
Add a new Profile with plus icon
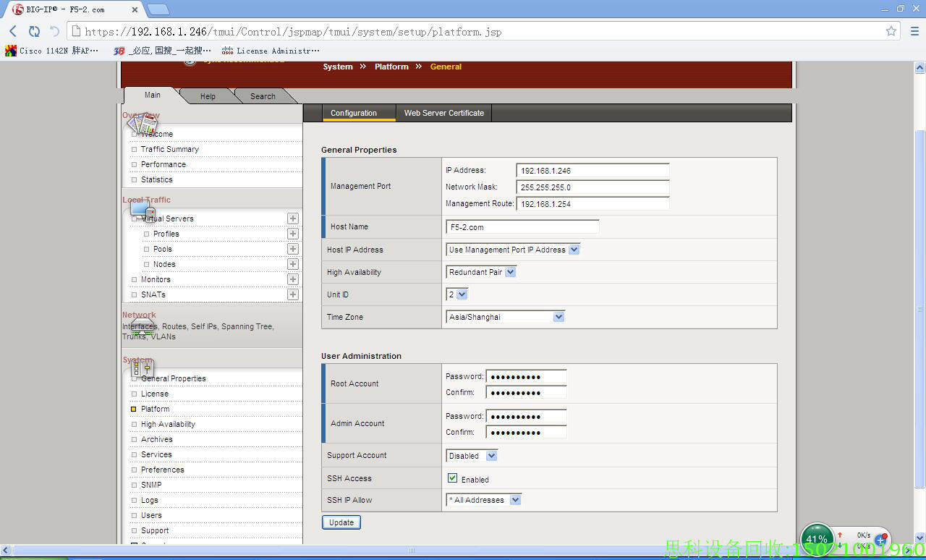click(x=293, y=234)
